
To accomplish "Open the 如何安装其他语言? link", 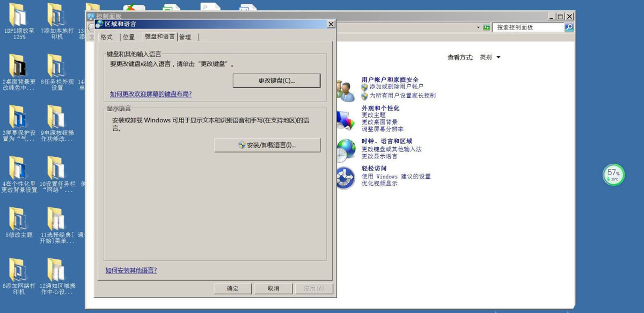I will tap(130, 270).
